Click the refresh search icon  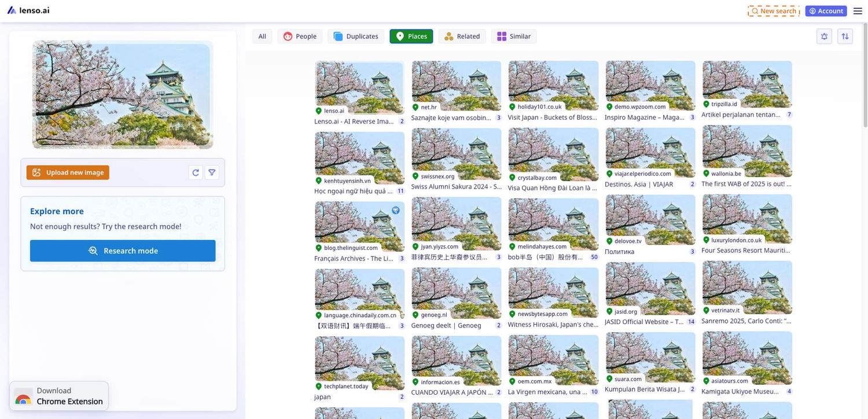(x=196, y=172)
